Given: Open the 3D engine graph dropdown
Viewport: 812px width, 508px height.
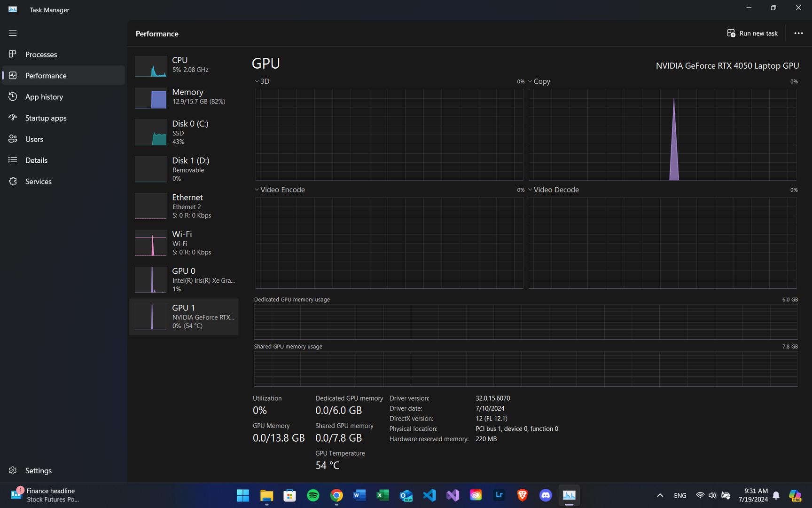Looking at the screenshot, I should coord(262,81).
